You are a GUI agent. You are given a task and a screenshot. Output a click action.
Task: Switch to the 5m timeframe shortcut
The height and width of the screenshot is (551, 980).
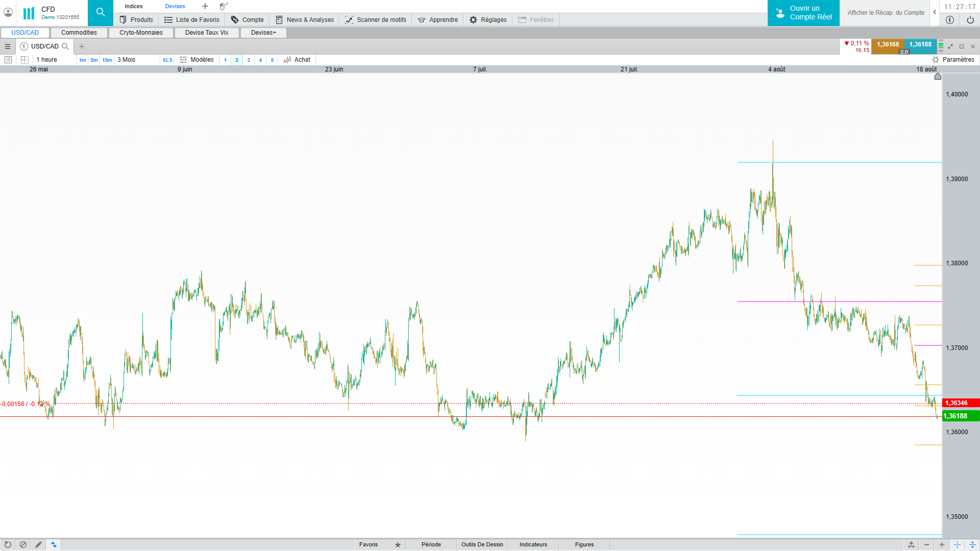(x=94, y=60)
